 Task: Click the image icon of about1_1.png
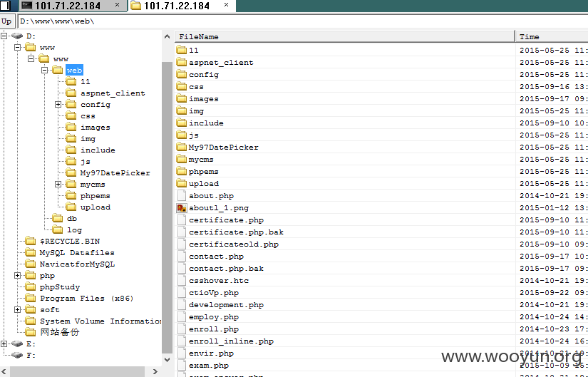pyautogui.click(x=182, y=208)
